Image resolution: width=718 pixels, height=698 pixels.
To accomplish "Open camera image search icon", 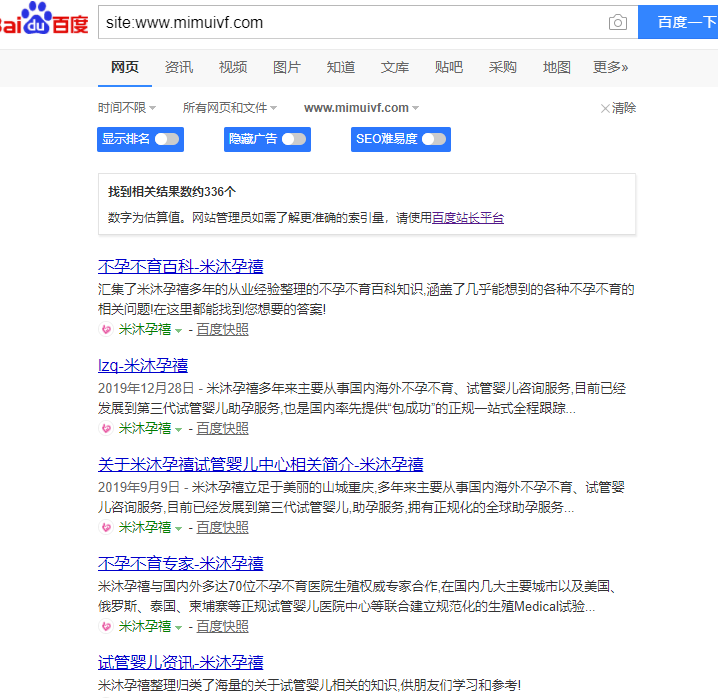I will point(618,22).
